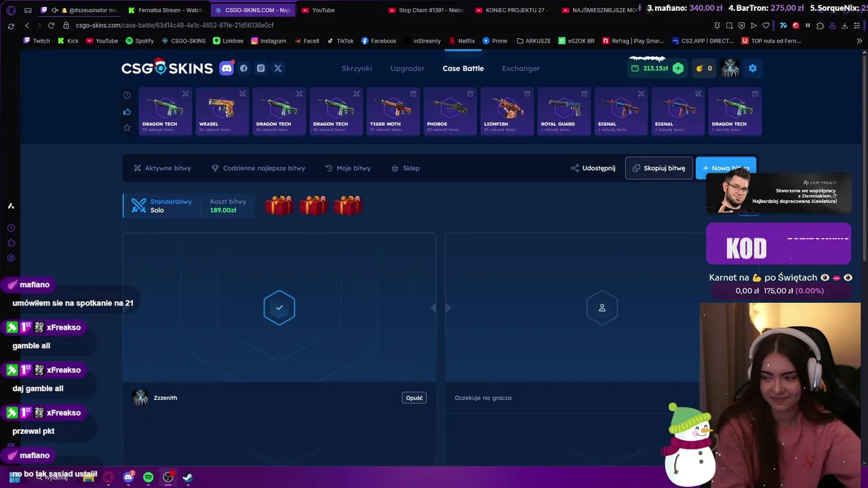This screenshot has width=868, height=488.
Task: Open Aktywne bitwy tab
Action: pyautogui.click(x=162, y=168)
